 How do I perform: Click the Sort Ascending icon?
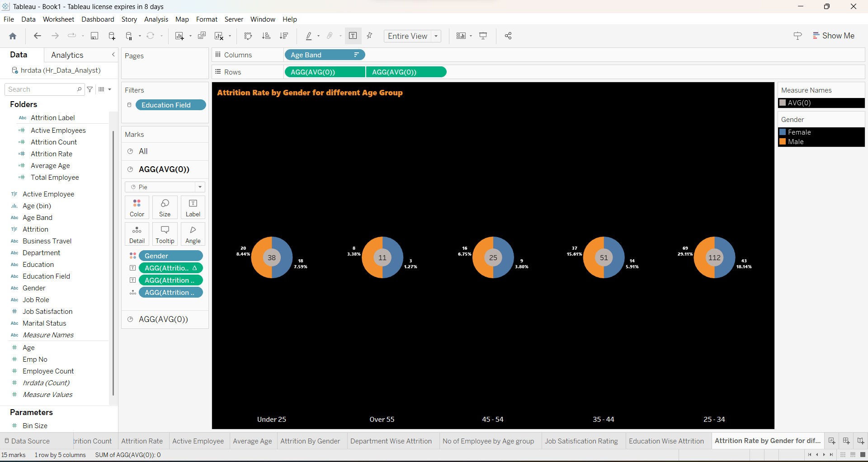[267, 36]
